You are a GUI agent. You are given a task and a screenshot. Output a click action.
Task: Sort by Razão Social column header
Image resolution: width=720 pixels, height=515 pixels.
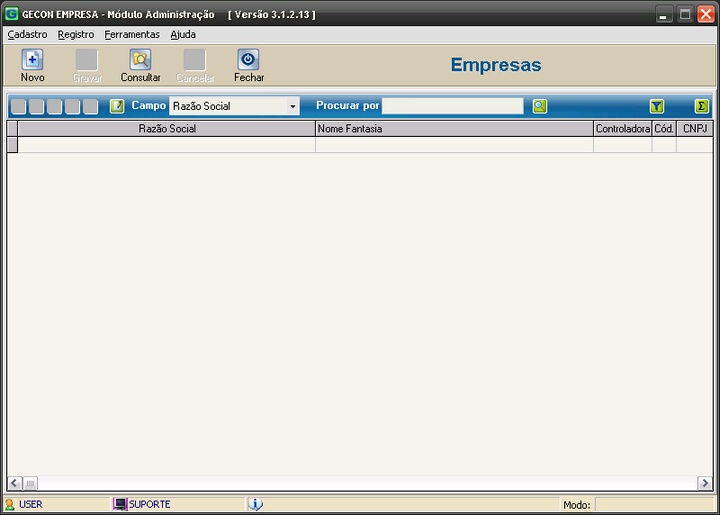tap(167, 129)
